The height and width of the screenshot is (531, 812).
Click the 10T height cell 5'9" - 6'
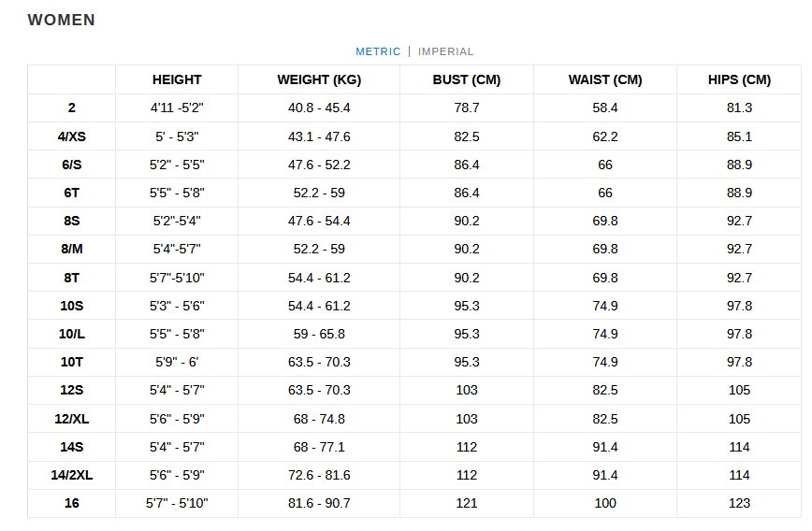tap(177, 362)
